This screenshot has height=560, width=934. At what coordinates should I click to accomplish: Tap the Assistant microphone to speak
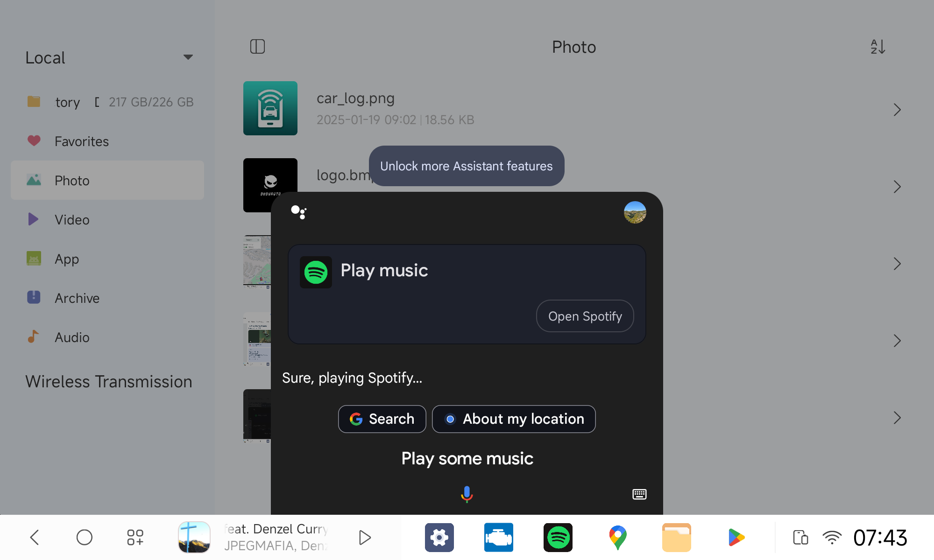click(x=466, y=494)
